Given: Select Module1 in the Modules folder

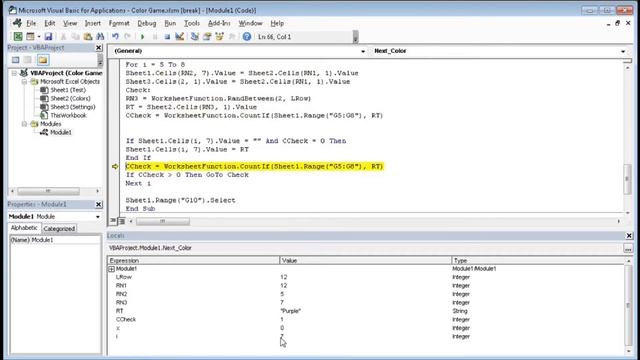Looking at the screenshot, I should tap(61, 132).
